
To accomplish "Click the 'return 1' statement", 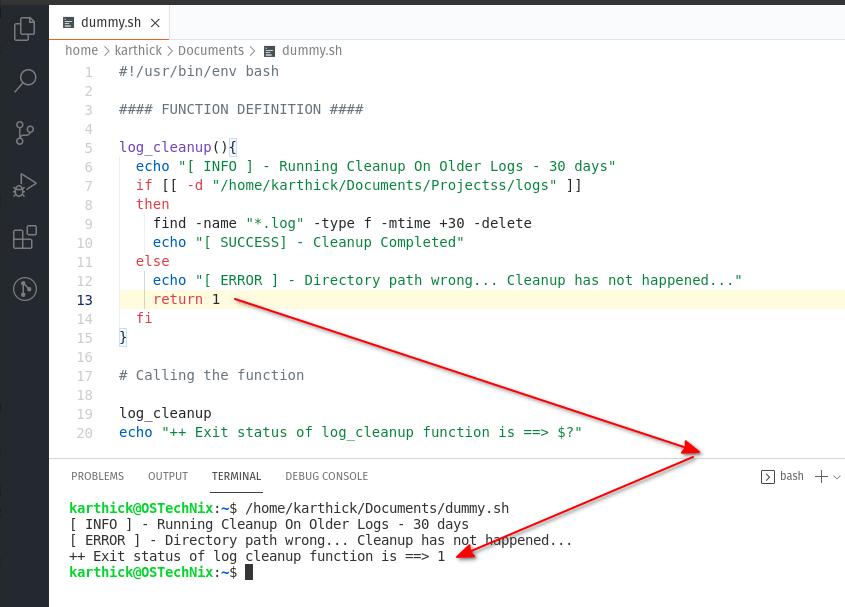I will [186, 299].
